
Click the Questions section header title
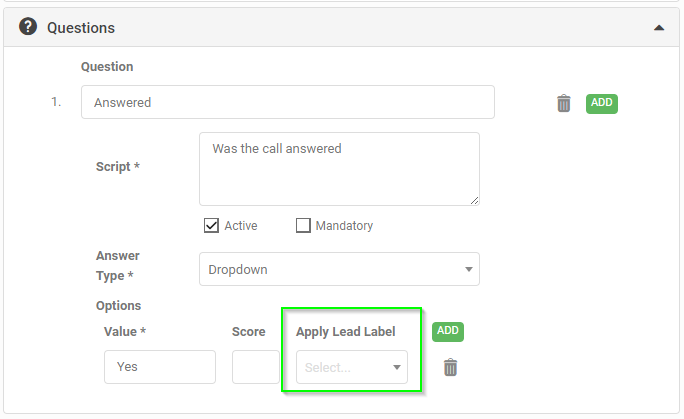pos(81,28)
